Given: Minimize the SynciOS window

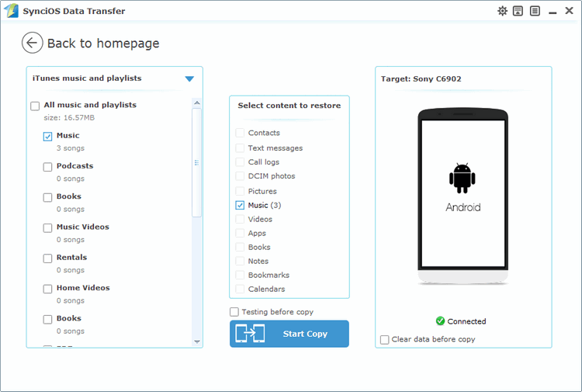Looking at the screenshot, I should pyautogui.click(x=553, y=13).
